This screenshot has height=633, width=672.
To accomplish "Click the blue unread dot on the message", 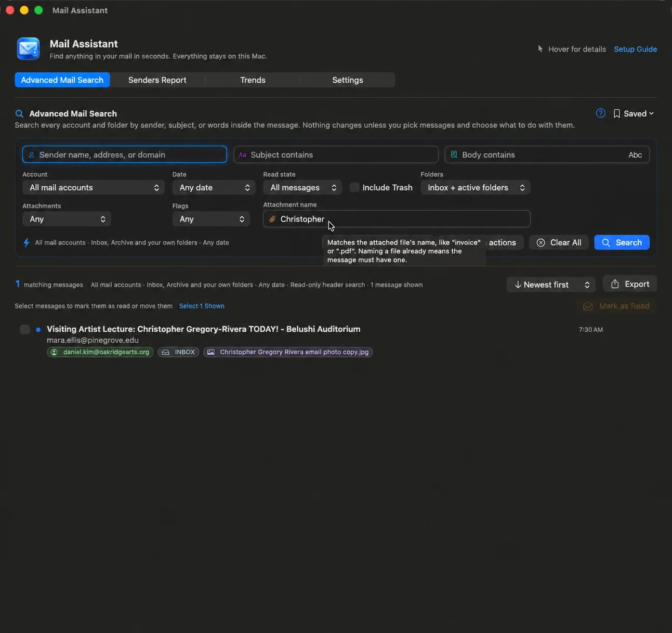I will click(x=38, y=329).
